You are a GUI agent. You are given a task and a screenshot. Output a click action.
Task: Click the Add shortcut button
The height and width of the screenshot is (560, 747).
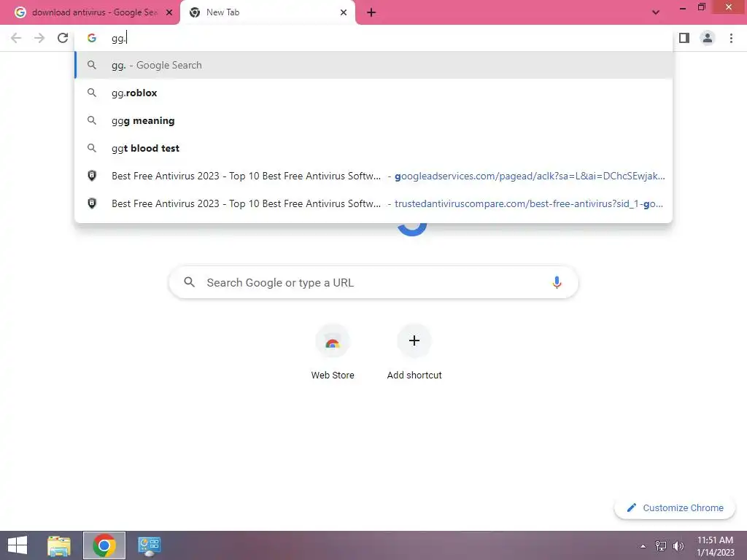(x=414, y=352)
